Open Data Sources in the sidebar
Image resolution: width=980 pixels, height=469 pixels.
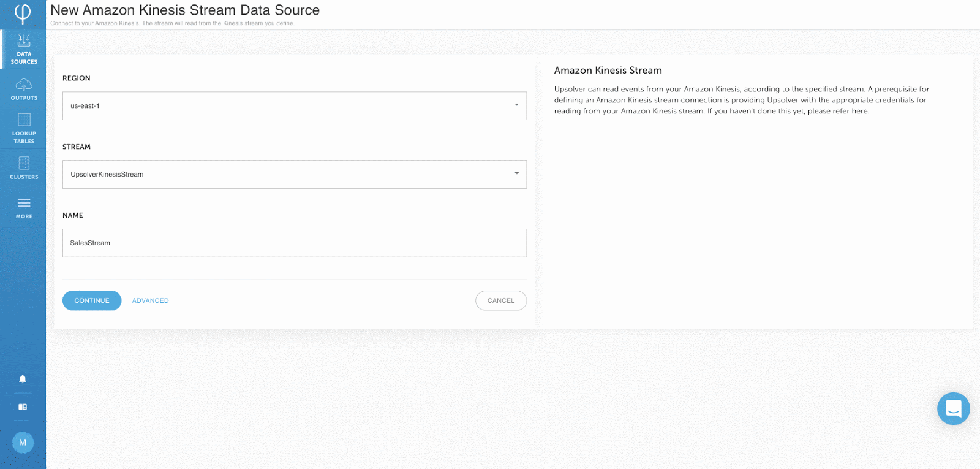(x=23, y=49)
